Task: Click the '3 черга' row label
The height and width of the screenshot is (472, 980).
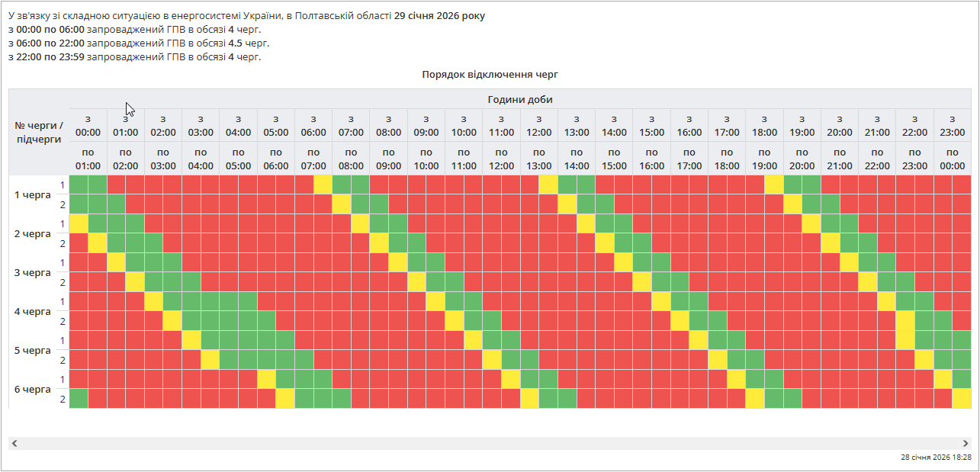Action: [33, 272]
